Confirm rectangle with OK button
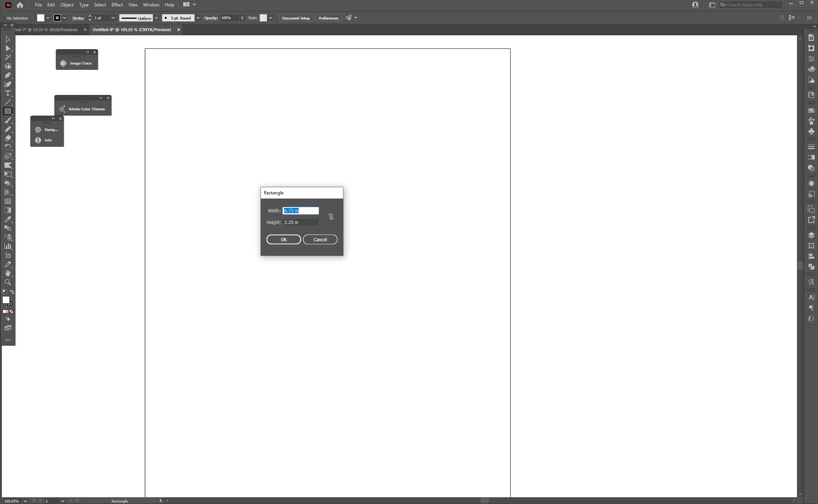 (x=283, y=239)
